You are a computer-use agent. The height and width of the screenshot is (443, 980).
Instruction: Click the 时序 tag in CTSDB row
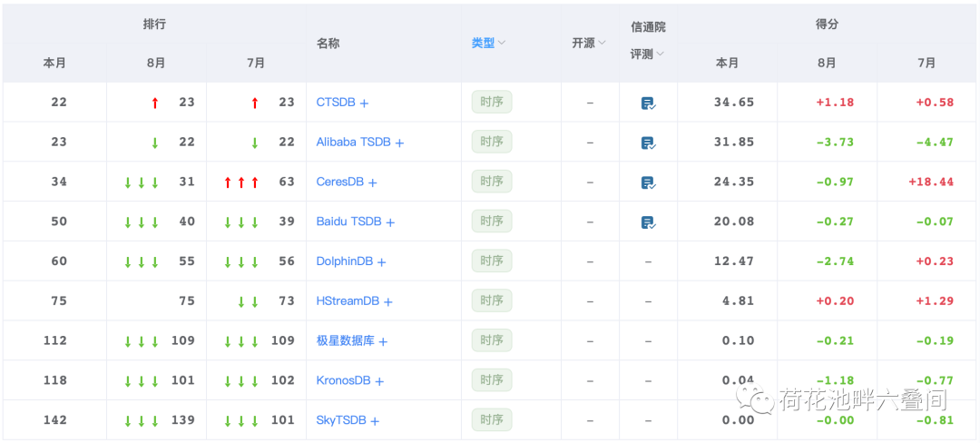(492, 103)
